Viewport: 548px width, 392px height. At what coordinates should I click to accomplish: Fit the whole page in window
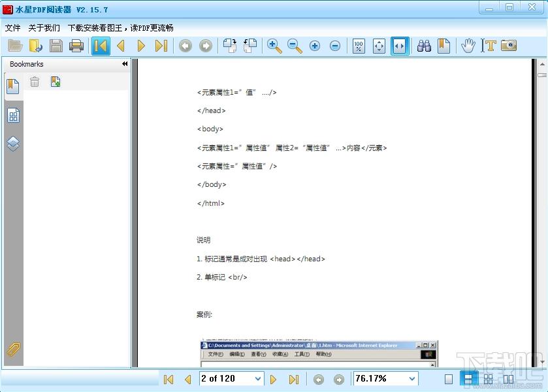[379, 46]
